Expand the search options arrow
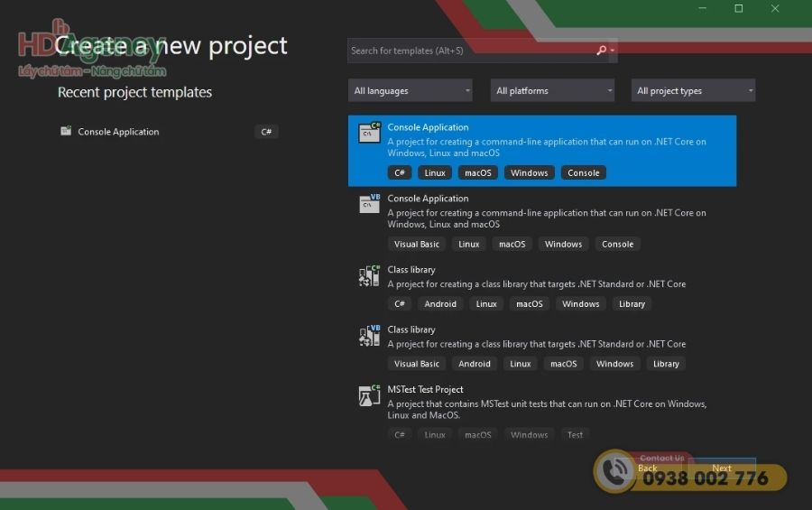This screenshot has height=510, width=812. coord(612,51)
